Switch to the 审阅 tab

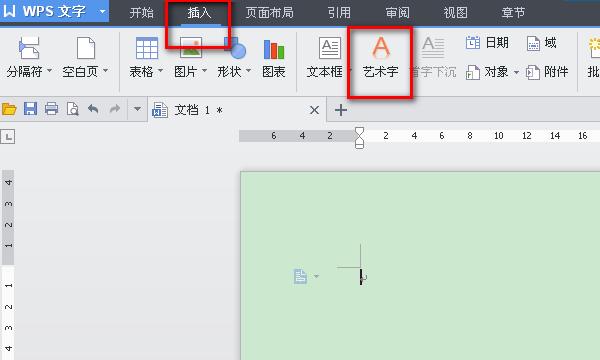click(397, 13)
